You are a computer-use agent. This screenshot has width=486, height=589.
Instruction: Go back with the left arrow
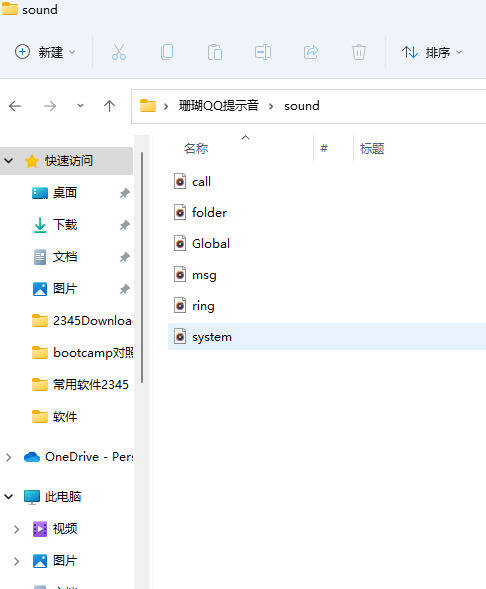click(x=15, y=106)
